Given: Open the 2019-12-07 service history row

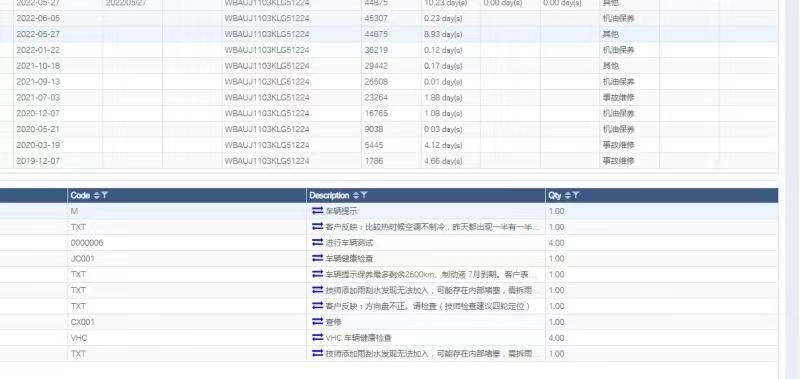Looking at the screenshot, I should [x=389, y=161].
